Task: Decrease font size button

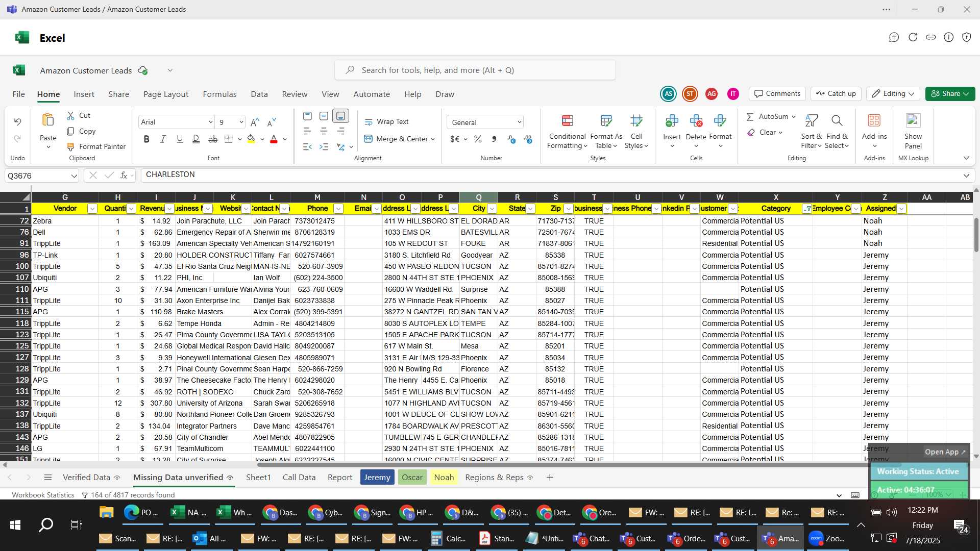Action: pyautogui.click(x=272, y=122)
